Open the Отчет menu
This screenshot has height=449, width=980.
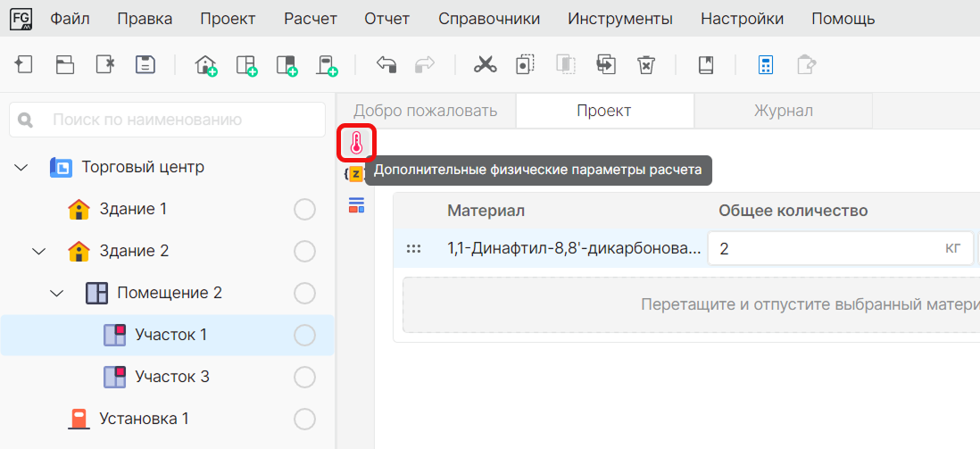click(x=387, y=20)
